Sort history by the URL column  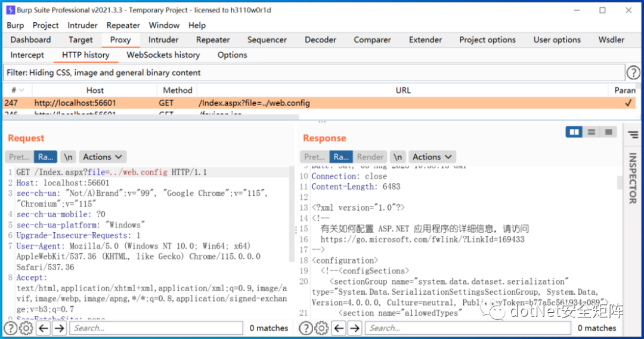coord(403,90)
